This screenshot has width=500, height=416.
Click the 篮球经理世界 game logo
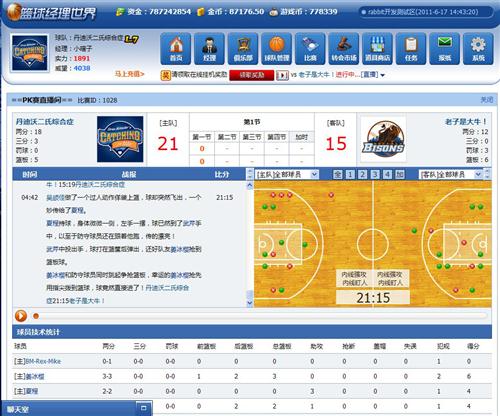point(52,13)
